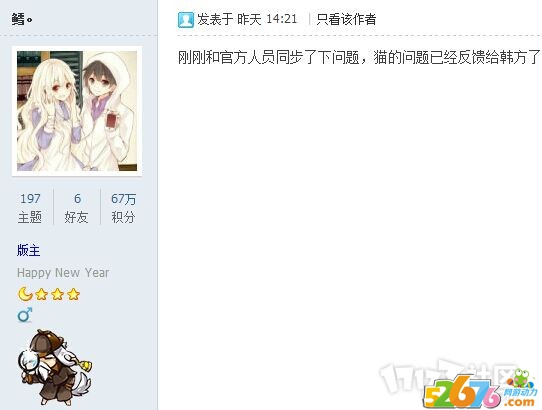Click the Happy New Year custom title

click(x=63, y=273)
